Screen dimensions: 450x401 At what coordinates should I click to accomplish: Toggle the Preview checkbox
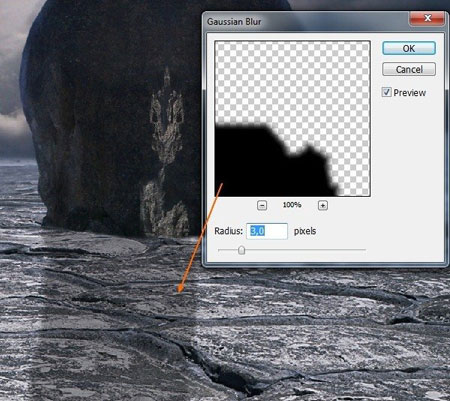click(386, 92)
